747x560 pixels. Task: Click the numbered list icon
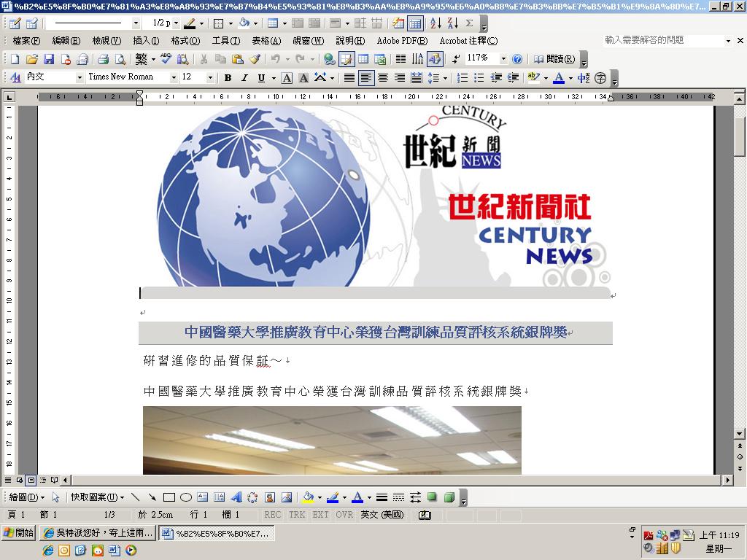click(462, 77)
